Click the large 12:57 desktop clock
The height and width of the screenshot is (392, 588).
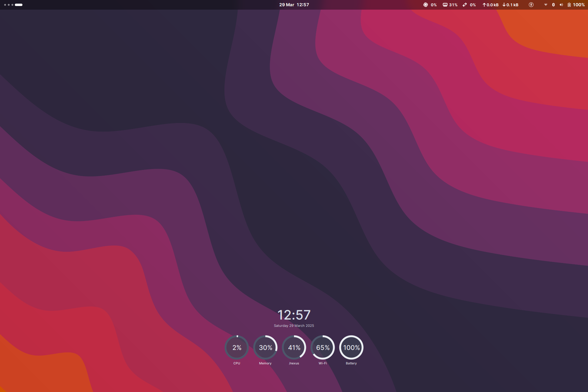click(294, 315)
